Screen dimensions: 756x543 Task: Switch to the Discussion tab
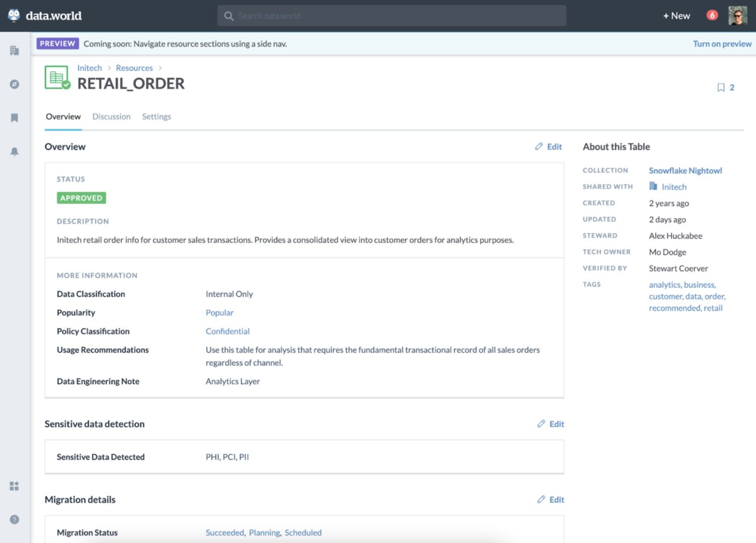(x=111, y=116)
